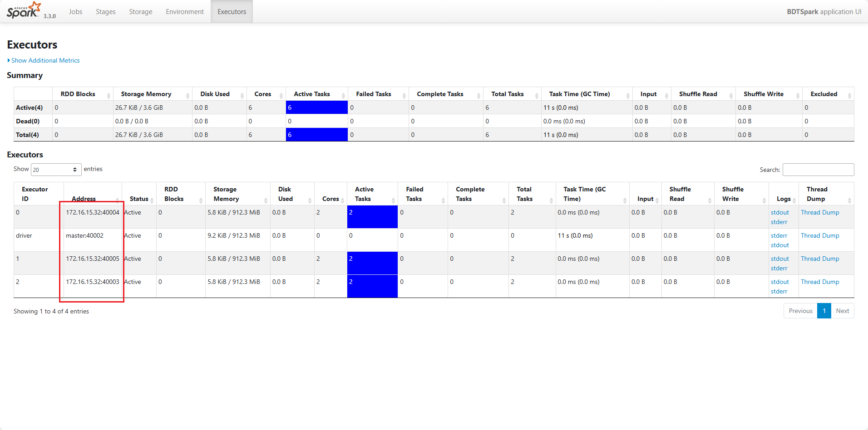Open stdout log for executor 2

779,282
